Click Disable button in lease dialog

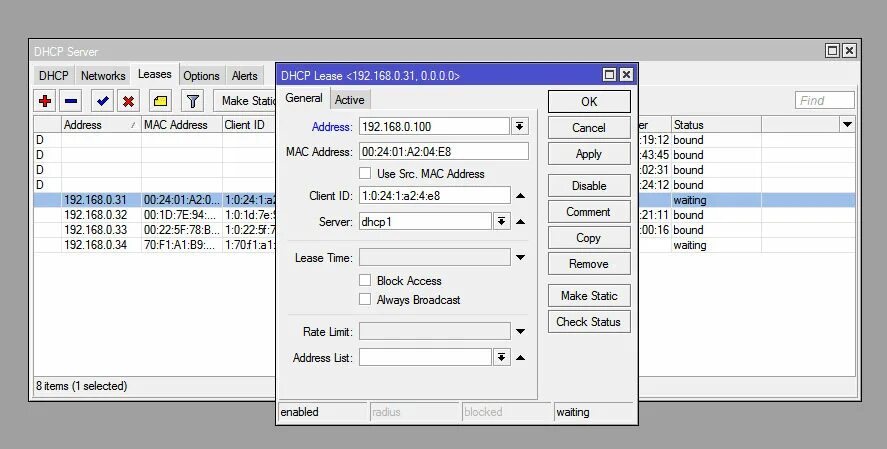point(589,185)
